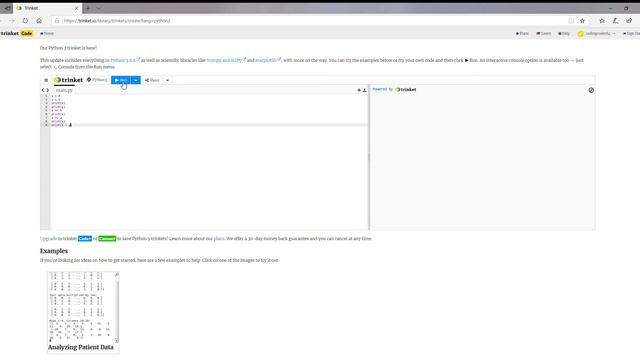The width and height of the screenshot is (640, 360).
Task: Open the reading view icon in address bar
Action: point(571,20)
